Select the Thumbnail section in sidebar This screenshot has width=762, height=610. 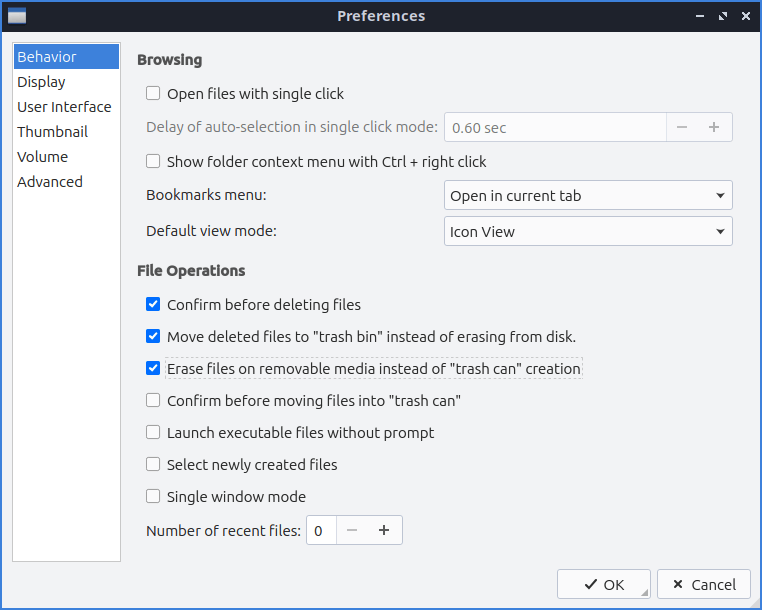[52, 132]
